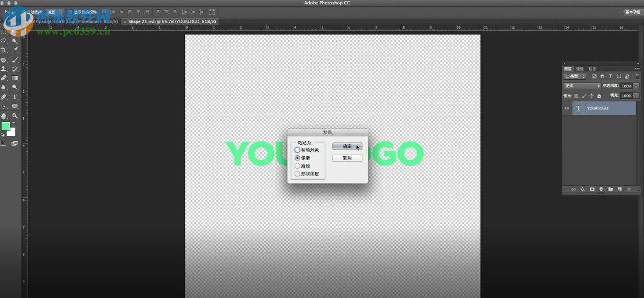Select the Eyedropper tool
This screenshot has height=298, width=644.
15,50
